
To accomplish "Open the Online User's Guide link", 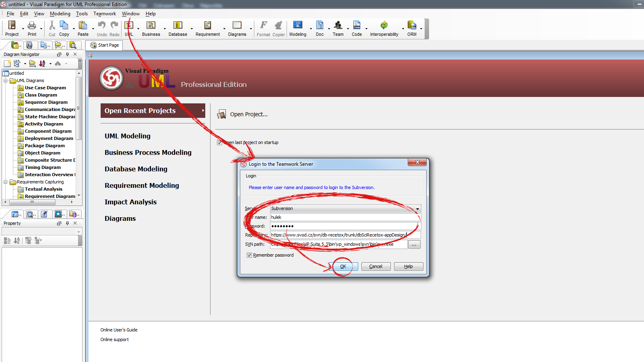I will pyautogui.click(x=119, y=330).
